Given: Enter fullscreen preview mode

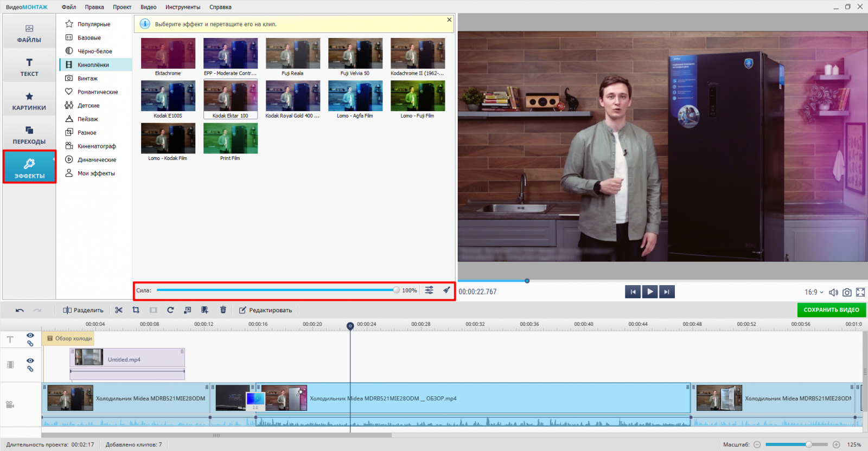Looking at the screenshot, I should pos(860,292).
